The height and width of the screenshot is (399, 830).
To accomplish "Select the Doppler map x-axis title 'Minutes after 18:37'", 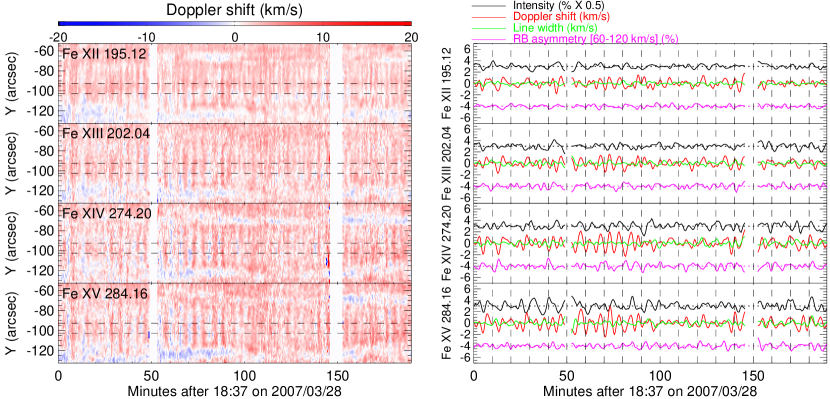I will [x=235, y=391].
